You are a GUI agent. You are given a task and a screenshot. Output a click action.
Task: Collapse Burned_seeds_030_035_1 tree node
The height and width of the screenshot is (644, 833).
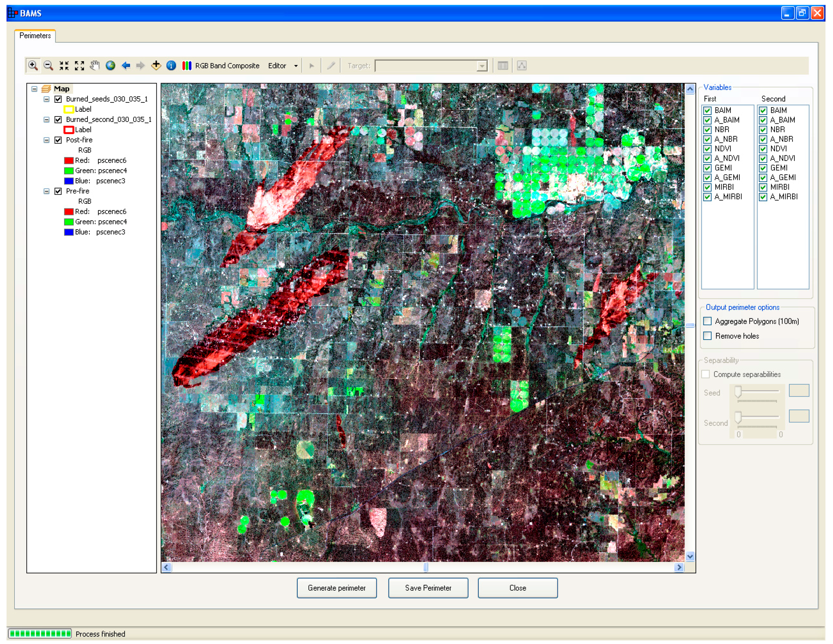coord(46,99)
